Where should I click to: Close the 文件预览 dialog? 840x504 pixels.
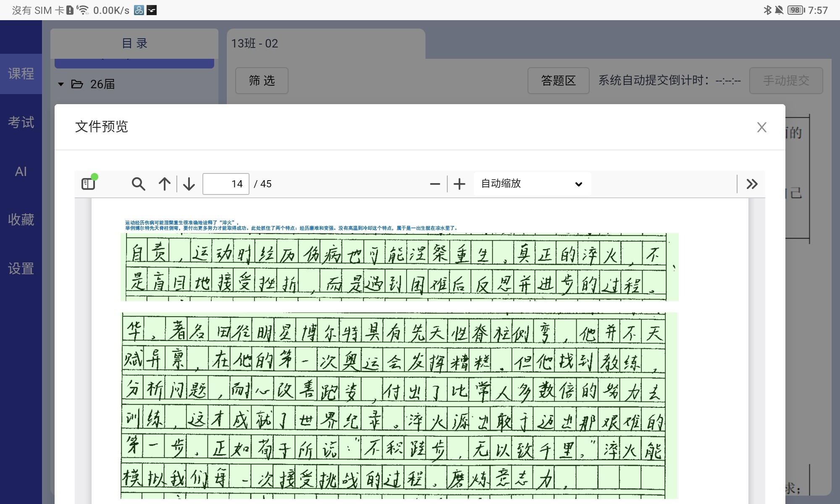[x=761, y=127]
